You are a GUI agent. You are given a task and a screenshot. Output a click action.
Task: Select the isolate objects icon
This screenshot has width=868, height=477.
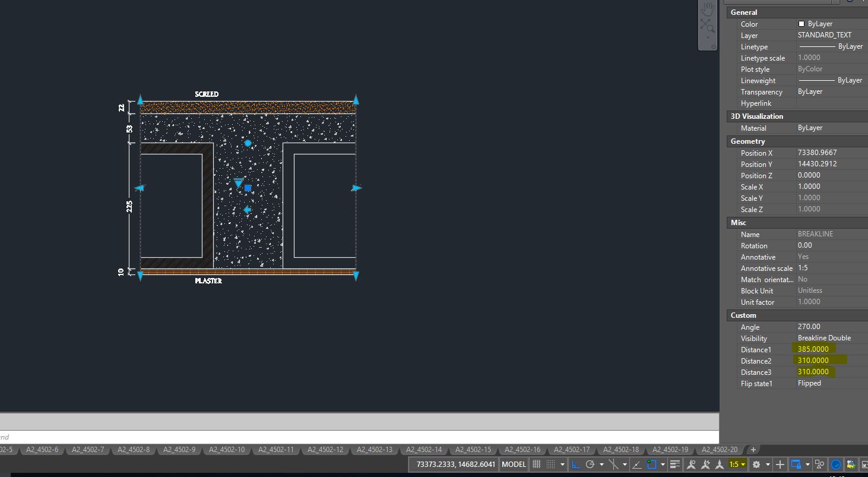pos(819,464)
